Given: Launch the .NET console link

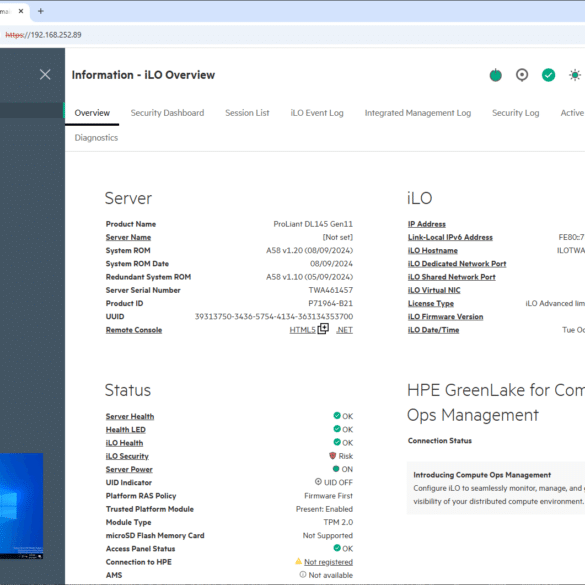Looking at the screenshot, I should point(344,330).
